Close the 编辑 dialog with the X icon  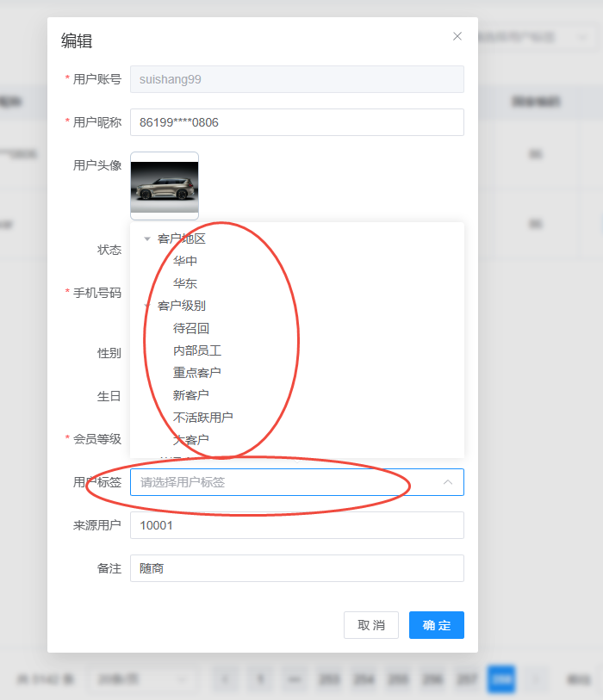[457, 36]
